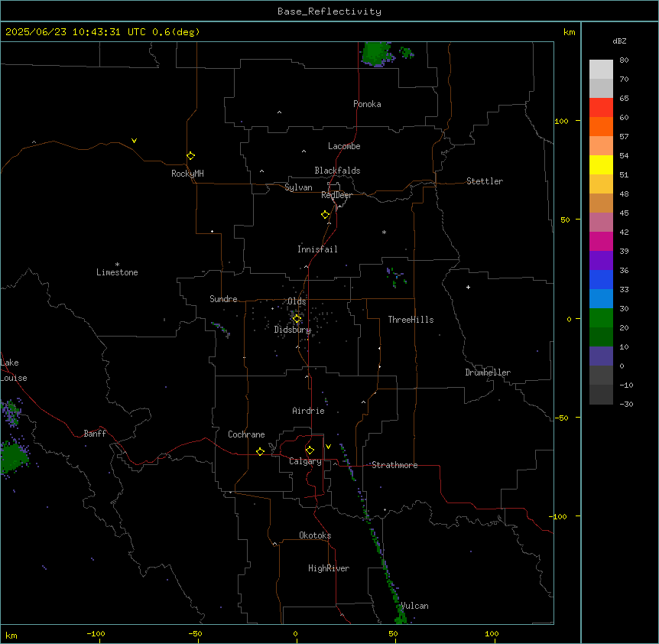Click the yellow 54–51 dBZ legend swatch
Viewport: 659px width, 644px height.
[x=601, y=164]
